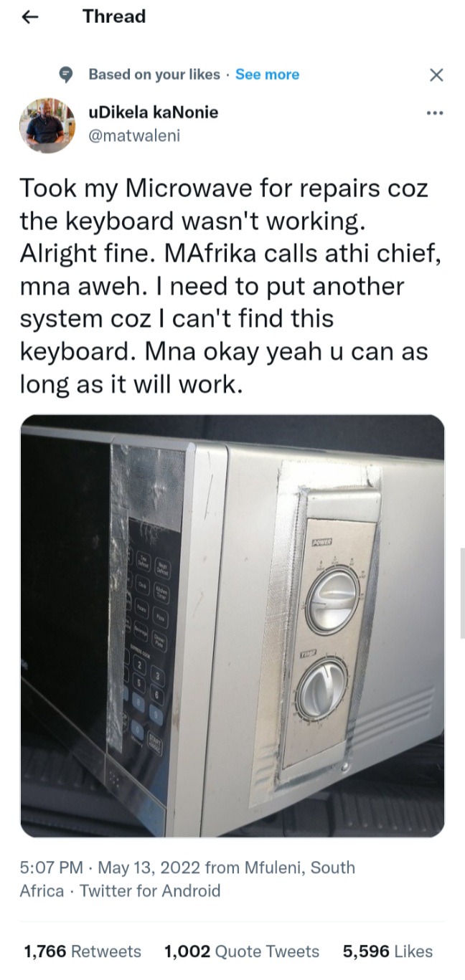Open the @matwaleni handle
The image size is (465, 980).
point(134,135)
